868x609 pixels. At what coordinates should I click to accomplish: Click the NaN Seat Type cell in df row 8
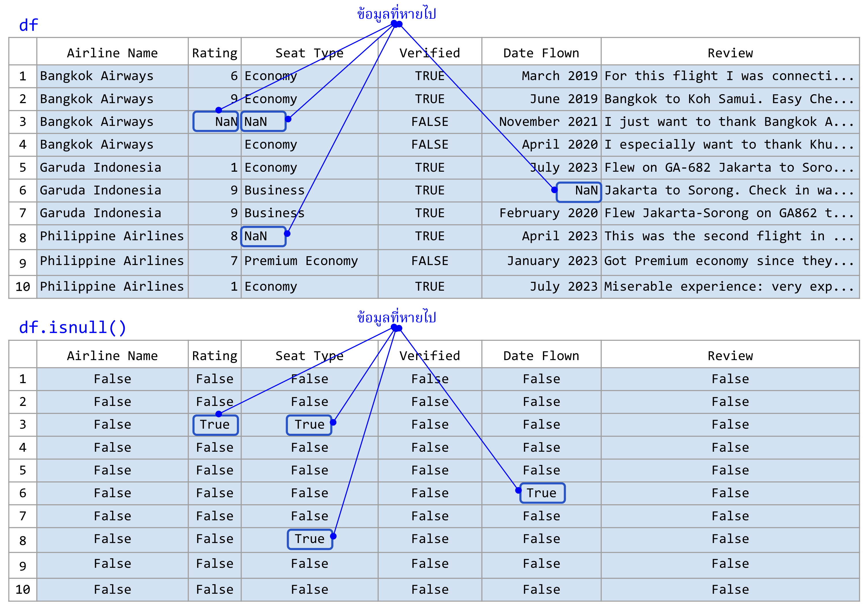tap(263, 236)
